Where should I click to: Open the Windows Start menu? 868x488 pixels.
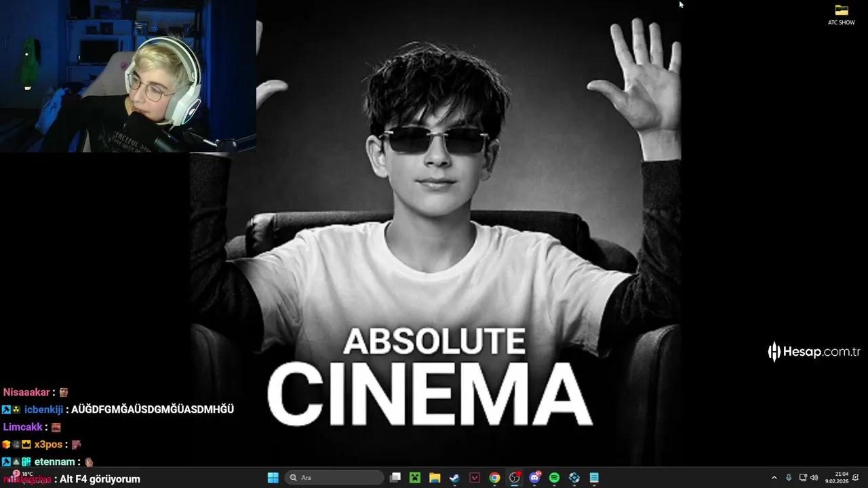(273, 478)
